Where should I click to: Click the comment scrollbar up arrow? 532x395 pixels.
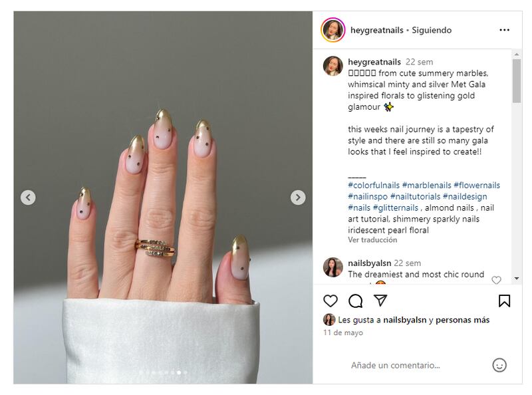tap(517, 55)
